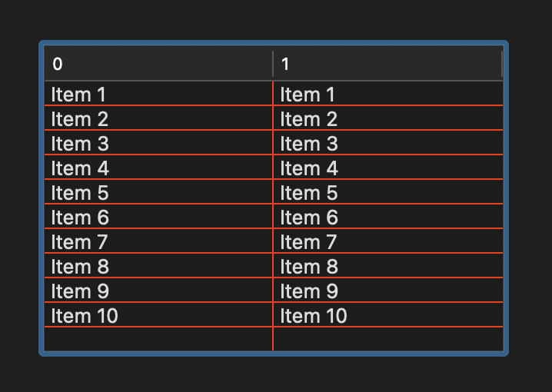Click the column header labeled 0
552x392 pixels.
pyautogui.click(x=158, y=65)
